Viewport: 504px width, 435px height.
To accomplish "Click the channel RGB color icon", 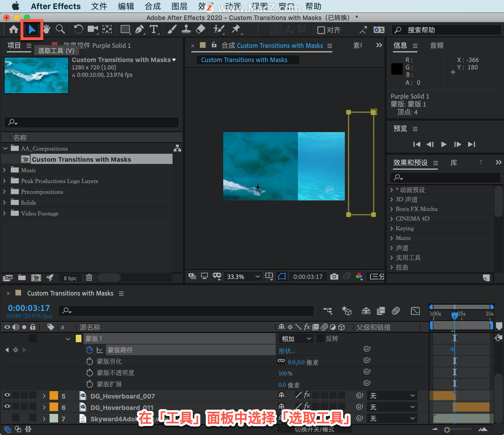I will (x=359, y=276).
